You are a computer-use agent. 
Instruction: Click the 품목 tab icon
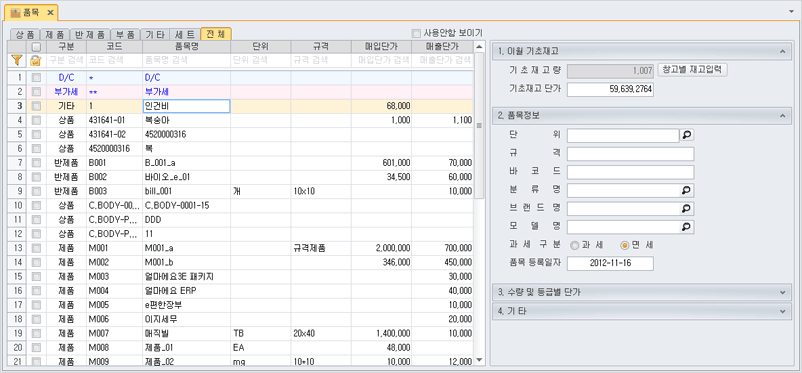[15, 12]
